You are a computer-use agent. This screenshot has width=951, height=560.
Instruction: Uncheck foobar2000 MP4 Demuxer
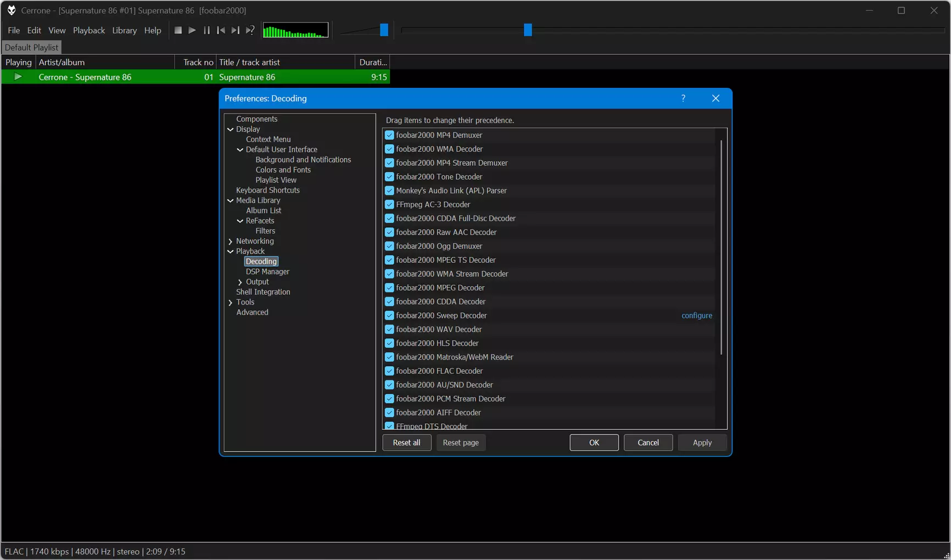[389, 135]
